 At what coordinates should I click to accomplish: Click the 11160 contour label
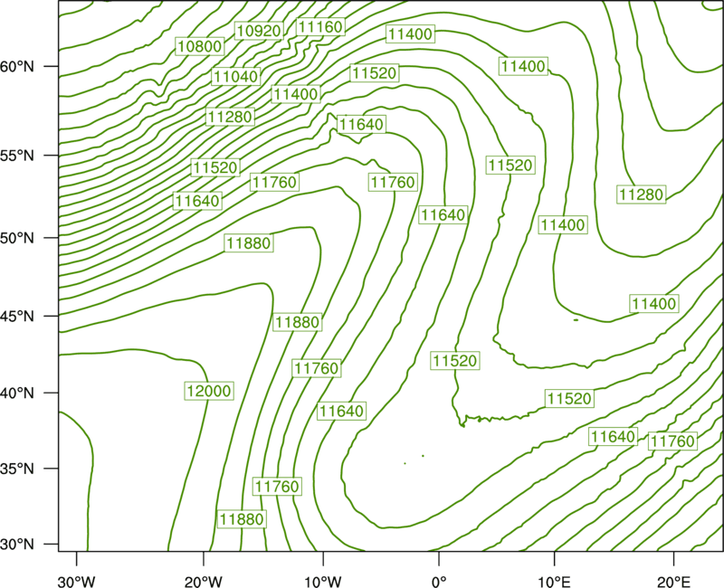[320, 27]
